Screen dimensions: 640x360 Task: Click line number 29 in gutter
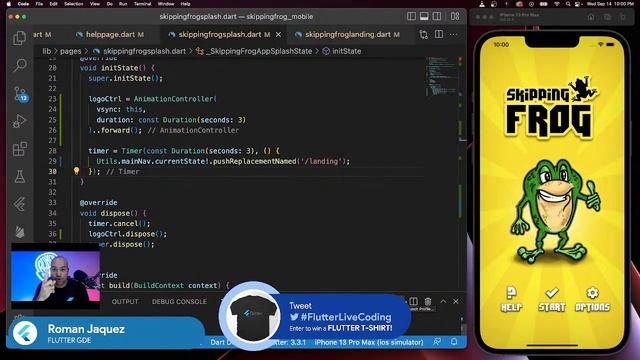52,161
